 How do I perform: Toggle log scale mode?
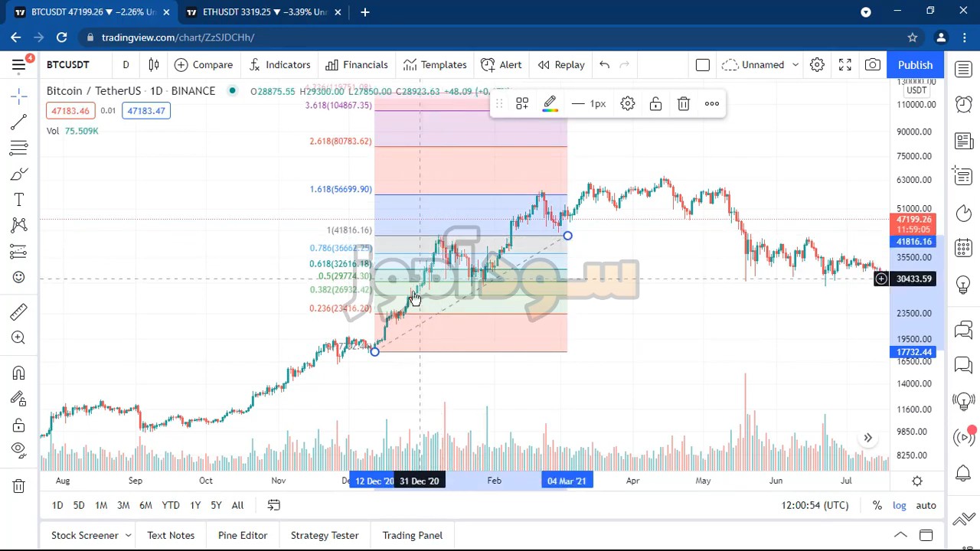coord(900,505)
